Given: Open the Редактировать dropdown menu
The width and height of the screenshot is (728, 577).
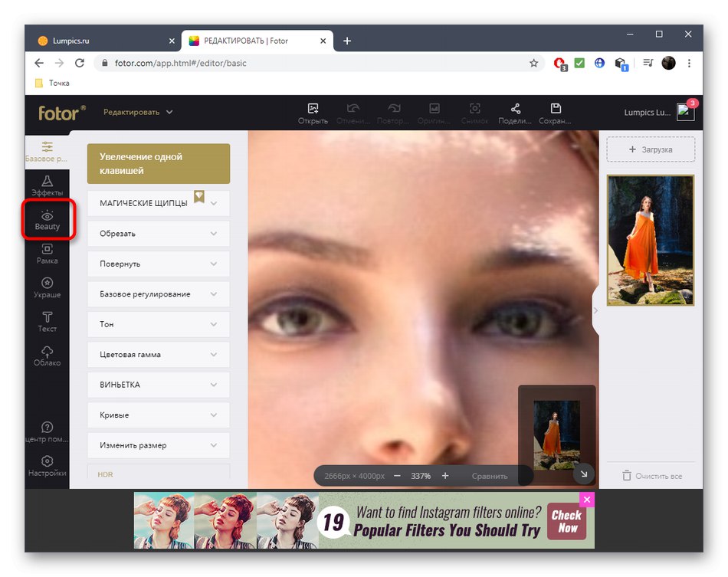Looking at the screenshot, I should [138, 112].
